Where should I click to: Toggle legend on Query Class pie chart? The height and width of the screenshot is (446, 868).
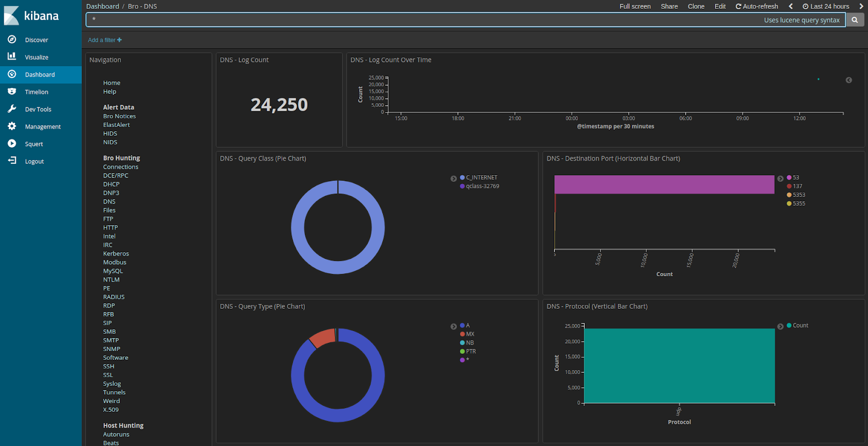coord(454,179)
